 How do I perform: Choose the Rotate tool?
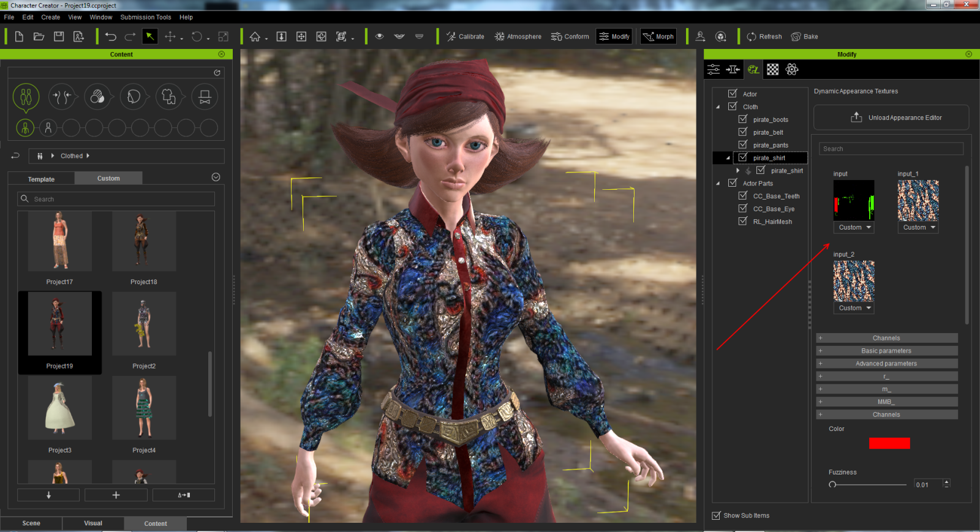point(197,37)
